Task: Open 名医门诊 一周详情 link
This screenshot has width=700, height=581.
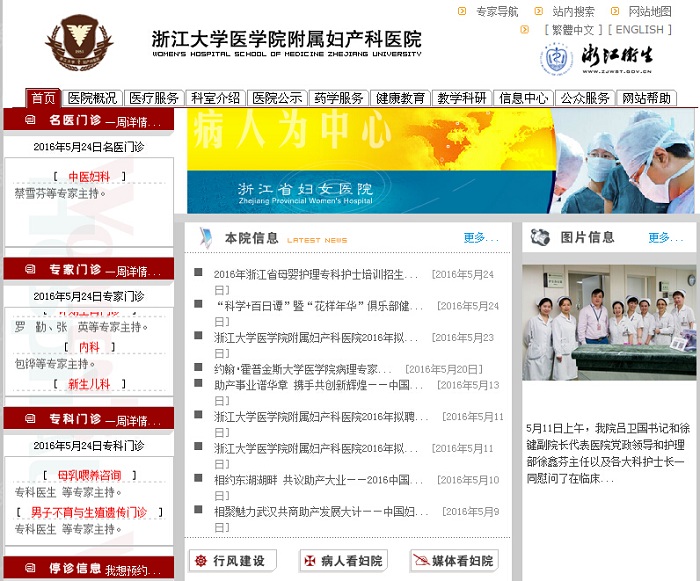Action: pyautogui.click(x=133, y=122)
